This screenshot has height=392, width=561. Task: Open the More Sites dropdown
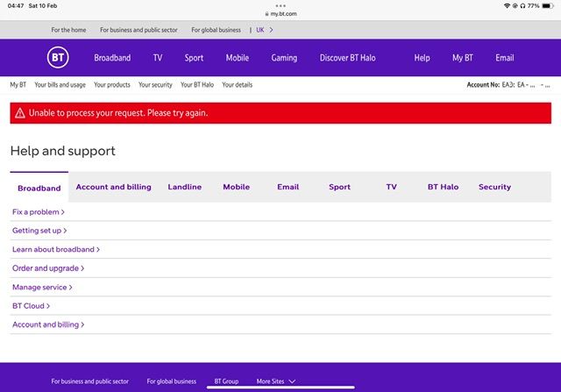[276, 381]
